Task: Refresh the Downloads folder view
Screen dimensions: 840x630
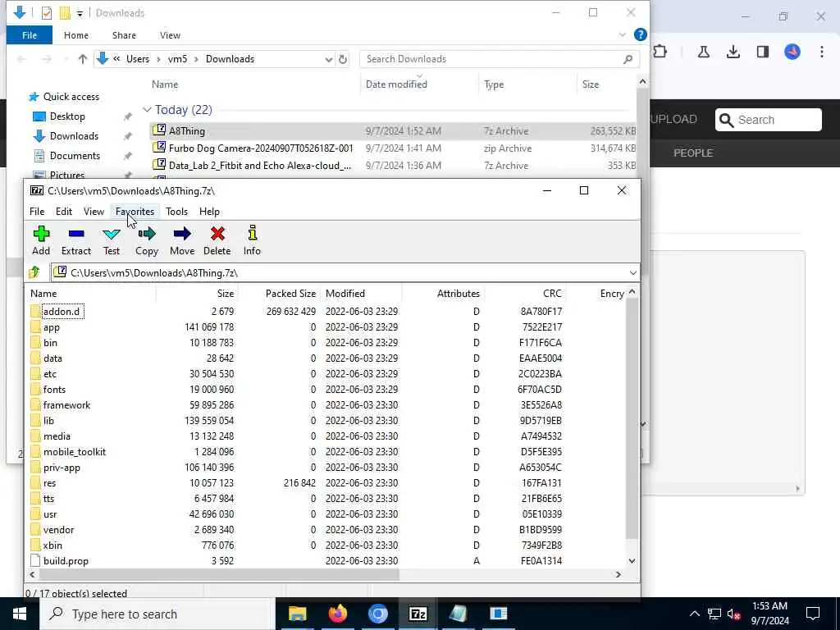Action: pyautogui.click(x=343, y=59)
